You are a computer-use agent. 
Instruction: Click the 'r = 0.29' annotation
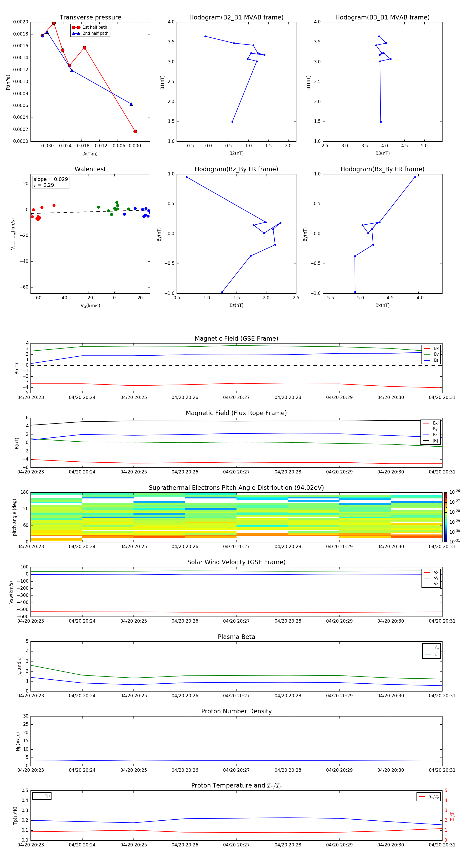[44, 185]
